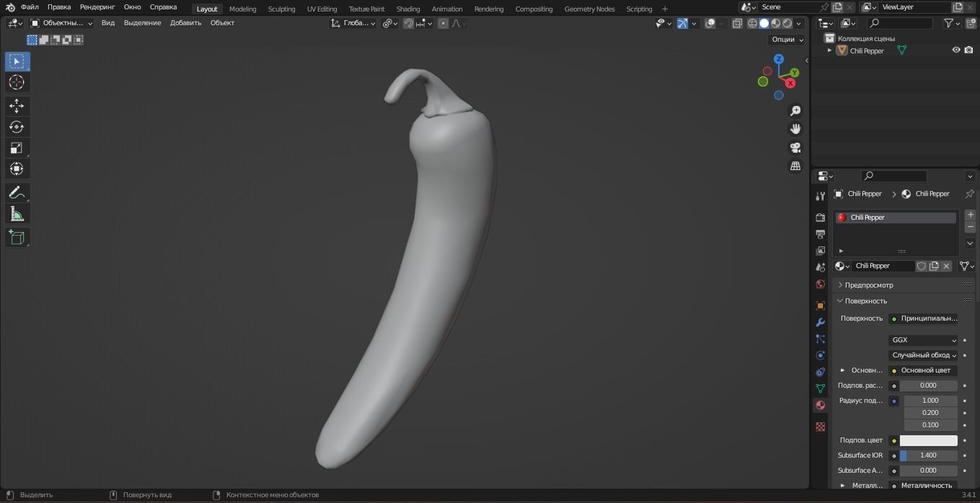
Task: Open the Object Data mesh tab
Action: pos(820,388)
